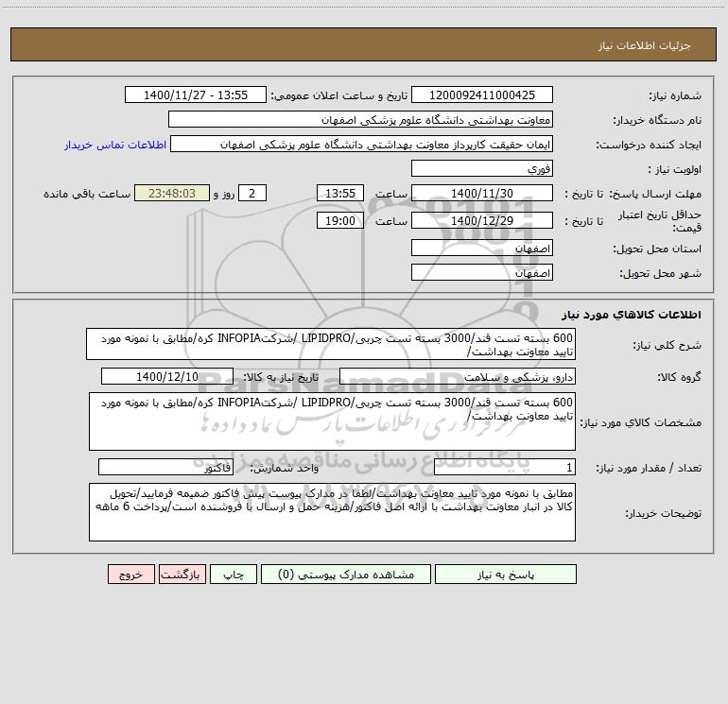Select the شماره نیاز field 1200092411000425

(482, 94)
